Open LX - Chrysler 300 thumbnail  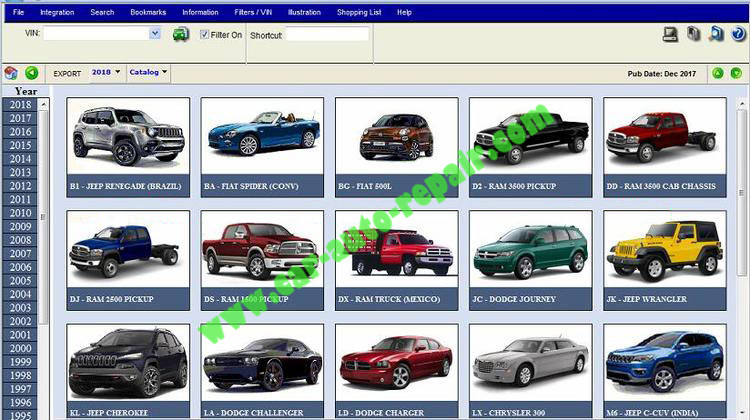(x=530, y=371)
